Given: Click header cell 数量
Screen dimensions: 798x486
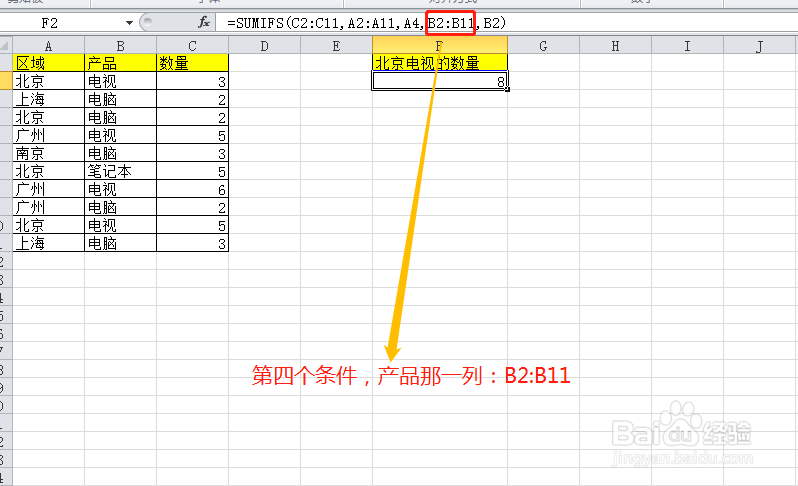Looking at the screenshot, I should click(x=192, y=63).
